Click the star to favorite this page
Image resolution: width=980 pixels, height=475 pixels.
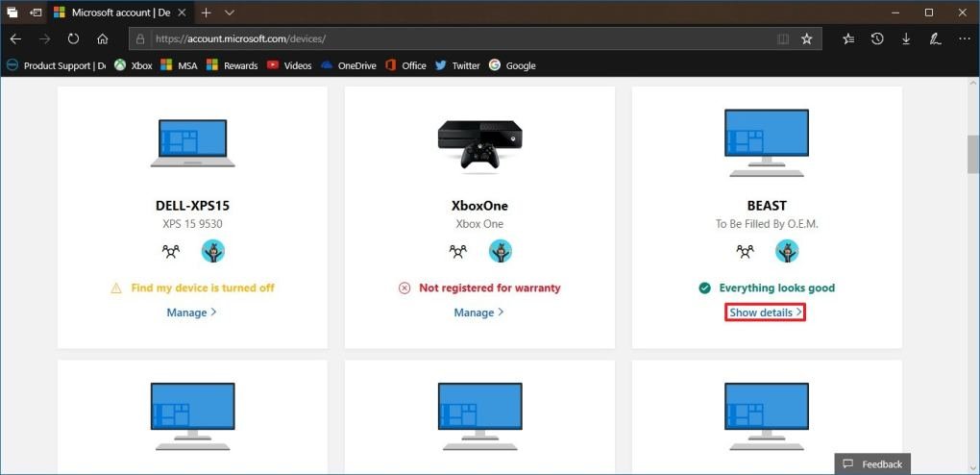tap(807, 39)
